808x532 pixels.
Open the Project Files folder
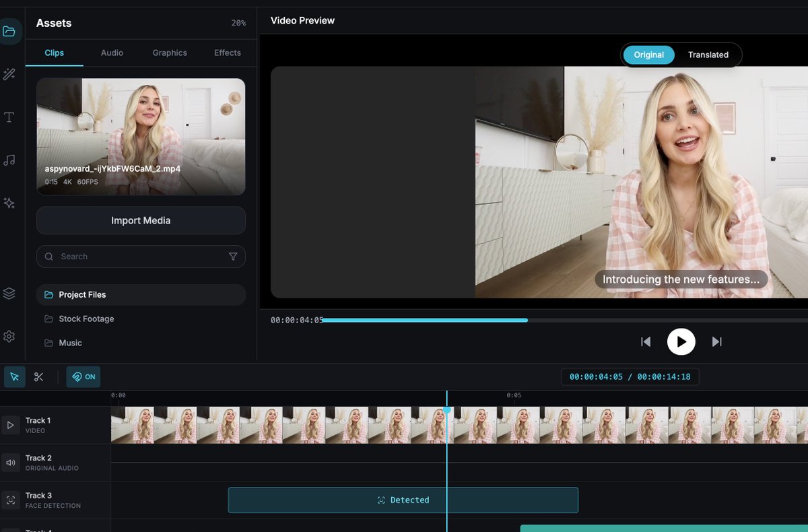(x=141, y=295)
